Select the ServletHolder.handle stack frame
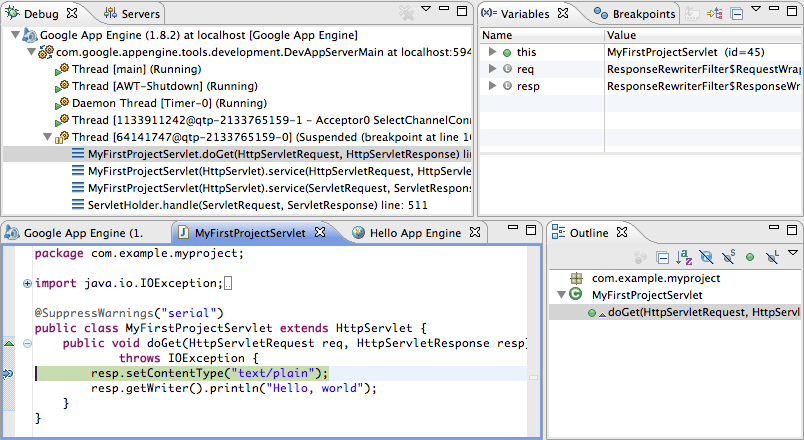The width and height of the screenshot is (804, 440). 250,205
